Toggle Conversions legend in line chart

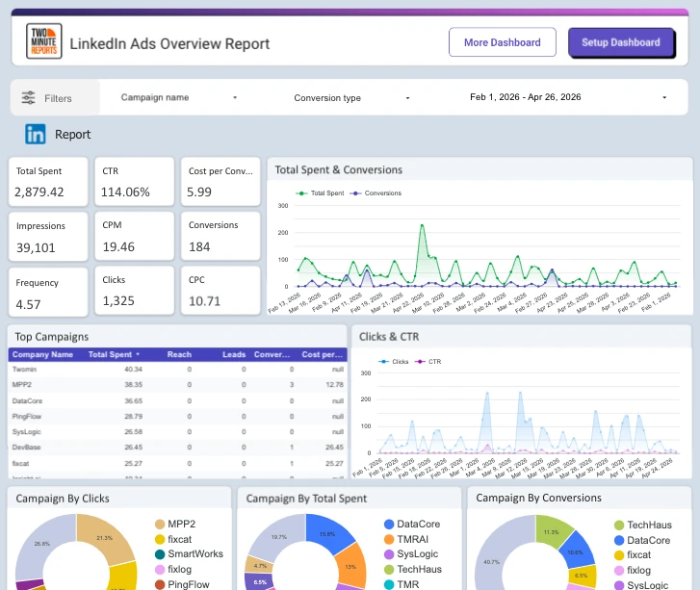(376, 193)
